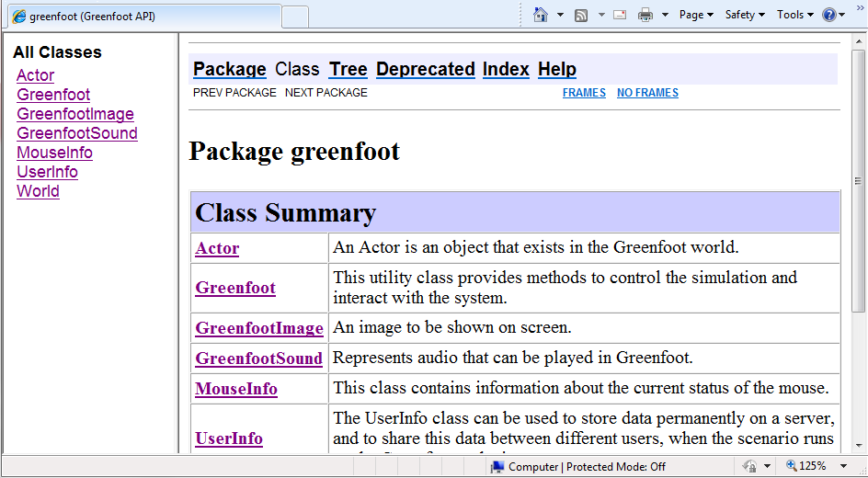Open the status bar privacy dropdown arrow
Image resolution: width=868 pixels, height=478 pixels.
tap(767, 466)
